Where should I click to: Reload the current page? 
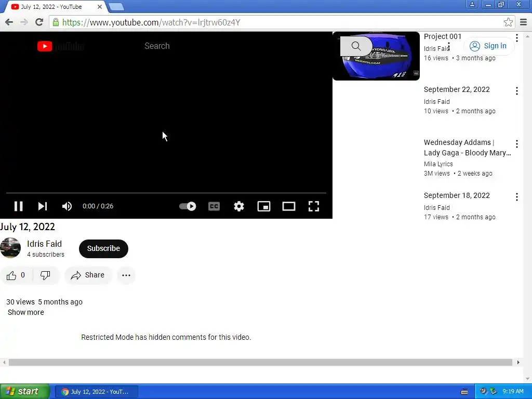[39, 22]
